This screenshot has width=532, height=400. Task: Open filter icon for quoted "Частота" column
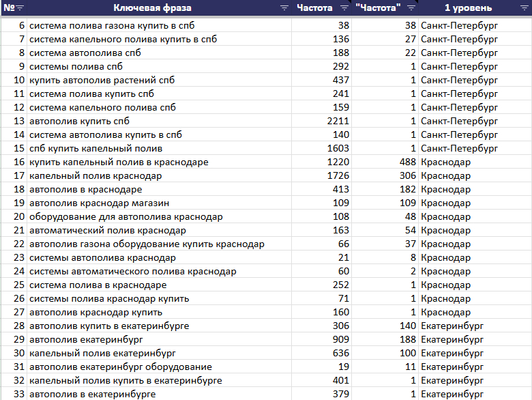[x=411, y=8]
